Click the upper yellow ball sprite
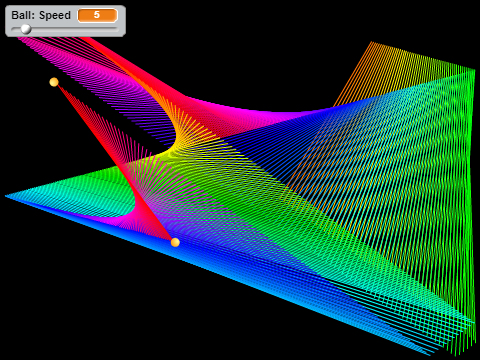The height and width of the screenshot is (360, 480). pos(54,82)
